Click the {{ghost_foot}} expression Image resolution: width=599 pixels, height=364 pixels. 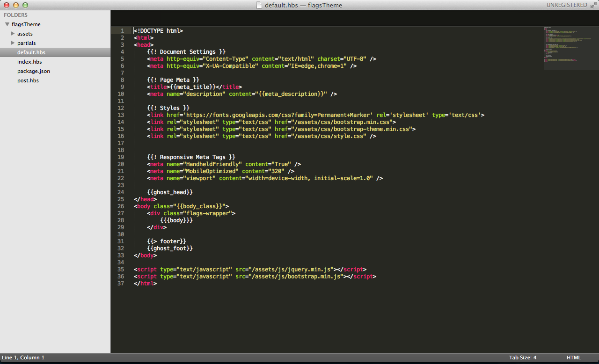pyautogui.click(x=170, y=248)
